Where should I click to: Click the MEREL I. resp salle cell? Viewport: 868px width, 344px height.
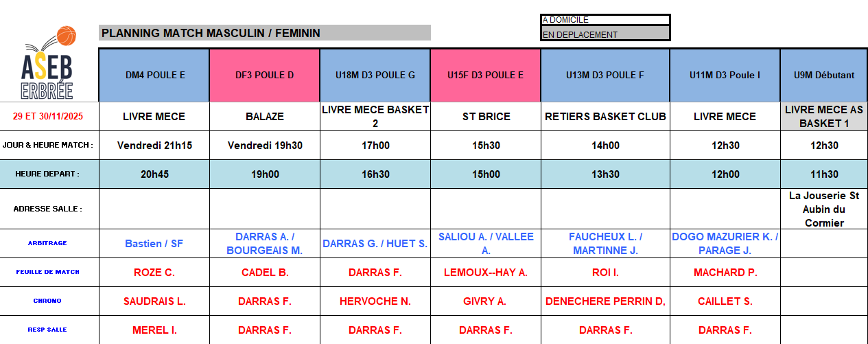(x=154, y=330)
